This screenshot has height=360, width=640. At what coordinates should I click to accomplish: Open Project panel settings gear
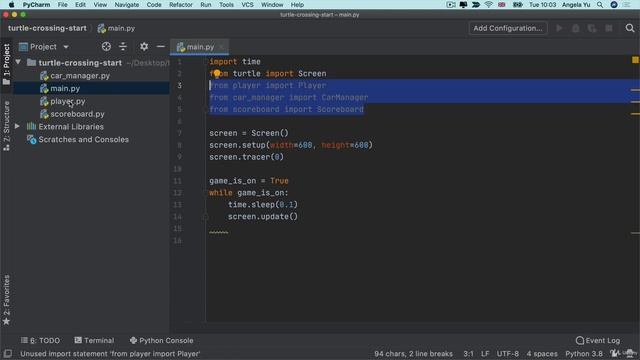click(144, 47)
